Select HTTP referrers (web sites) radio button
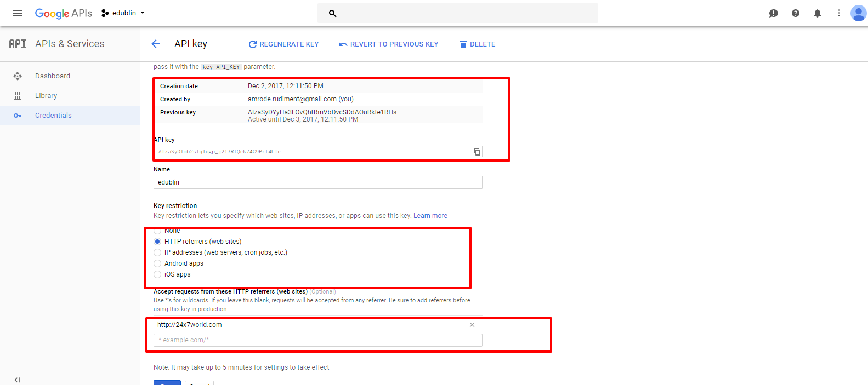 click(x=157, y=242)
